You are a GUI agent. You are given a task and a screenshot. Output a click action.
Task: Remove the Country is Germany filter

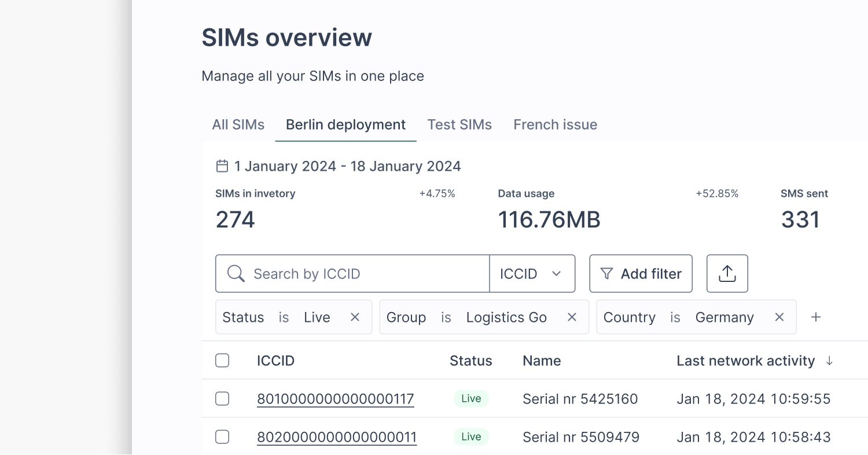pos(779,317)
